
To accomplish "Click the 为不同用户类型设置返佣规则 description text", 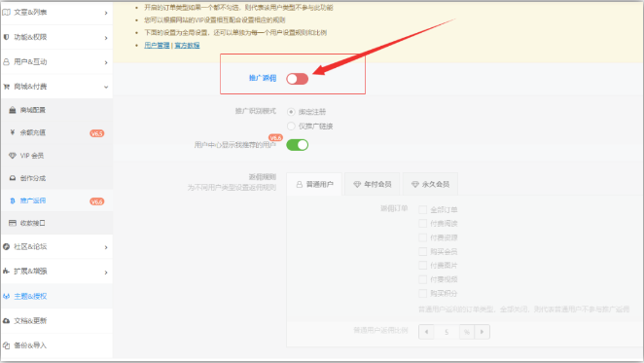I will [232, 188].
